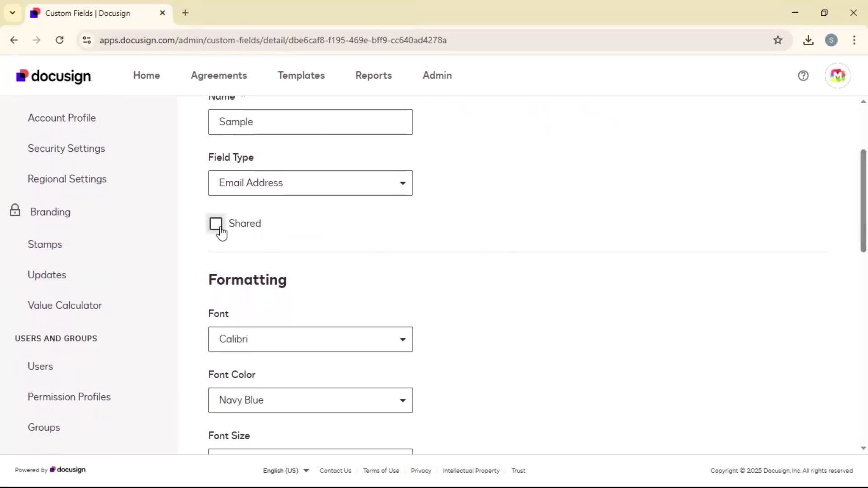Click the Branding lock icon
Screen dimensions: 868x488
tap(15, 211)
